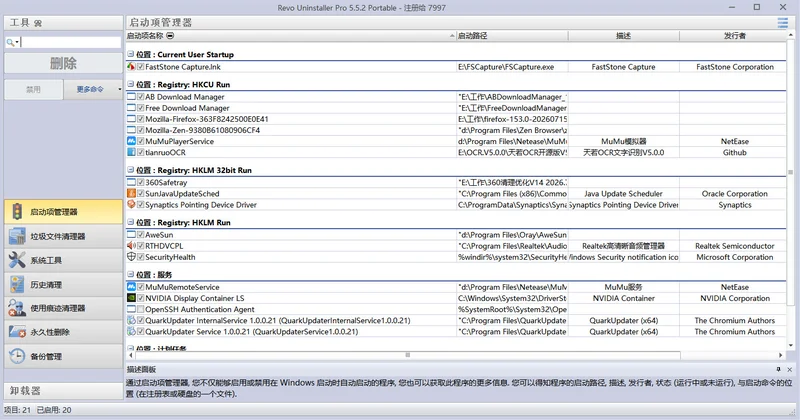Open the 启动项管理器 (startup manager) traffic light icon
This screenshot has height=420, width=800.
[x=17, y=211]
